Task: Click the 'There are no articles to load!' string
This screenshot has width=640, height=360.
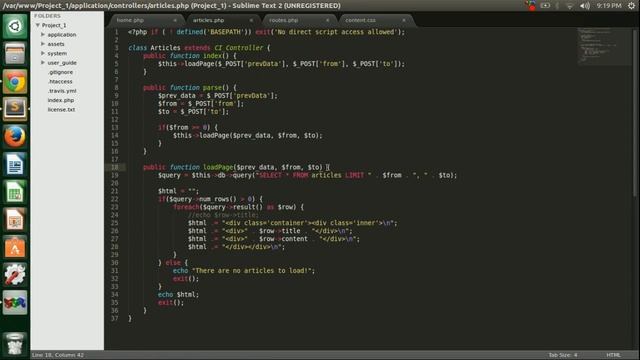Action: 251,271
